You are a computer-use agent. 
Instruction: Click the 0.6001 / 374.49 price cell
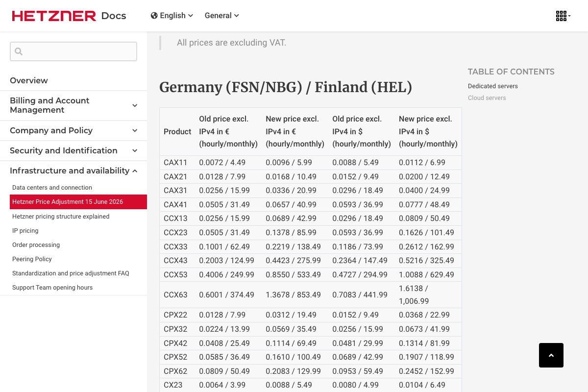pos(228,295)
